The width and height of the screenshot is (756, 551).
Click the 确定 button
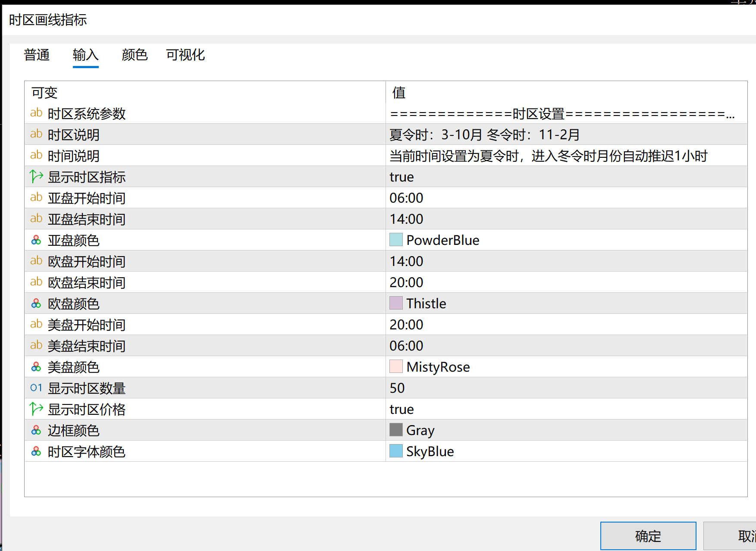(648, 536)
